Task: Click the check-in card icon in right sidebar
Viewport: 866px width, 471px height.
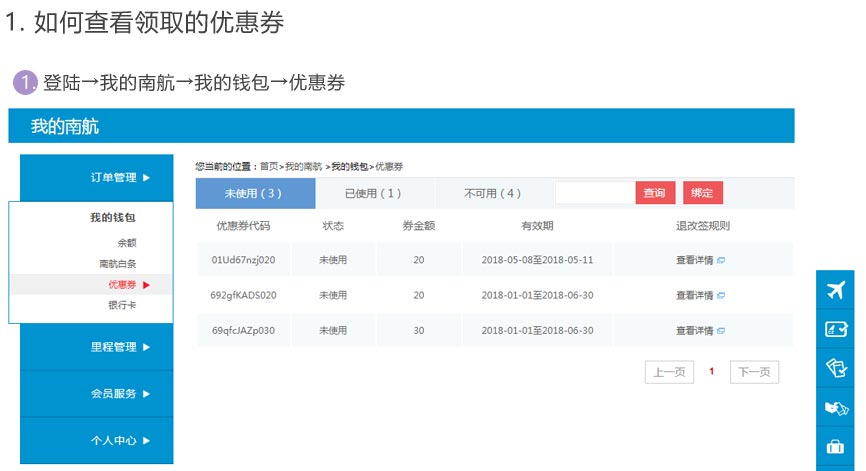Action: pos(835,329)
